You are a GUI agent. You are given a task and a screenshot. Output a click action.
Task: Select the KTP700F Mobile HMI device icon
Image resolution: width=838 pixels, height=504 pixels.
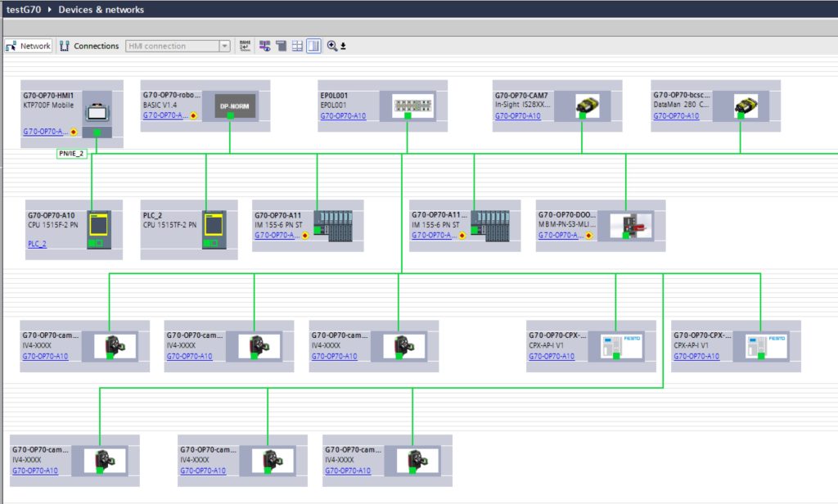pos(97,106)
